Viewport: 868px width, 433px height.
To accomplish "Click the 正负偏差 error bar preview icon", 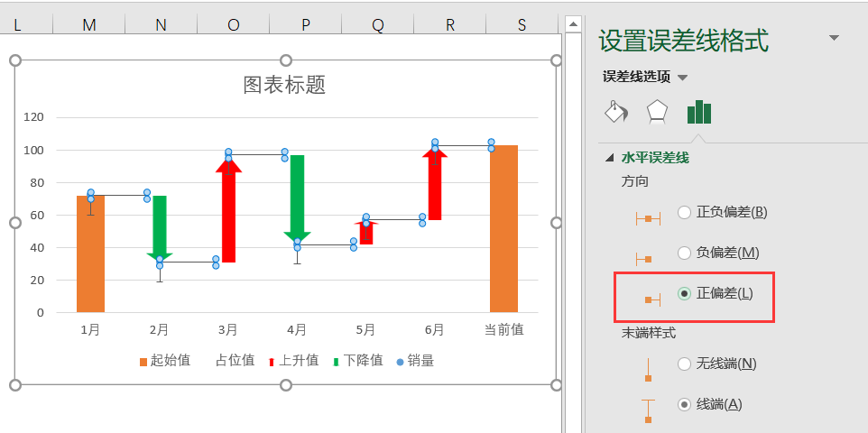I will tap(648, 218).
